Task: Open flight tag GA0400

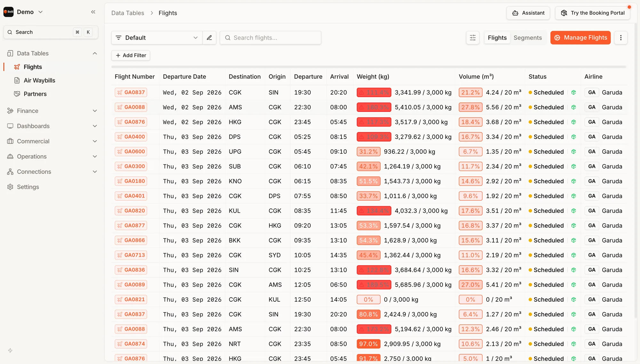Action: (131, 137)
